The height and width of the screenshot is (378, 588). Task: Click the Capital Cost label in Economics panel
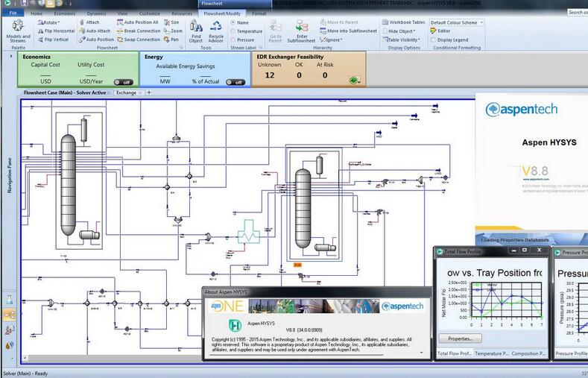click(x=45, y=65)
